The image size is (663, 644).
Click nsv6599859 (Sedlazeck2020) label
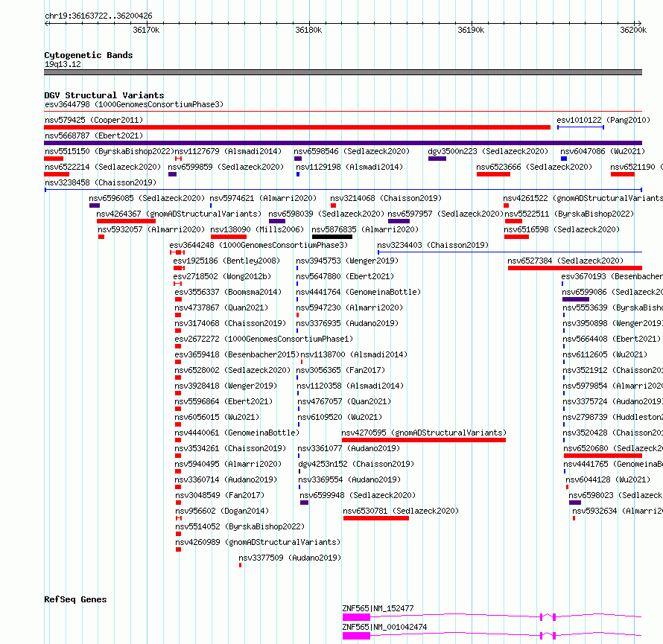(226, 167)
